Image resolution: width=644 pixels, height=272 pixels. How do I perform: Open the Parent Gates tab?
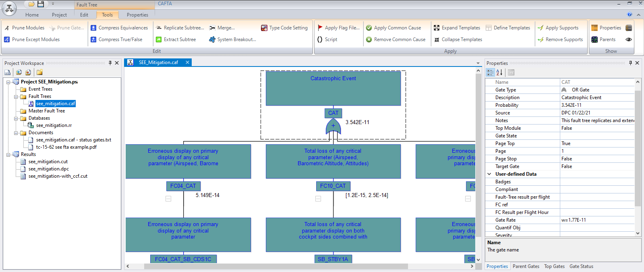click(526, 266)
